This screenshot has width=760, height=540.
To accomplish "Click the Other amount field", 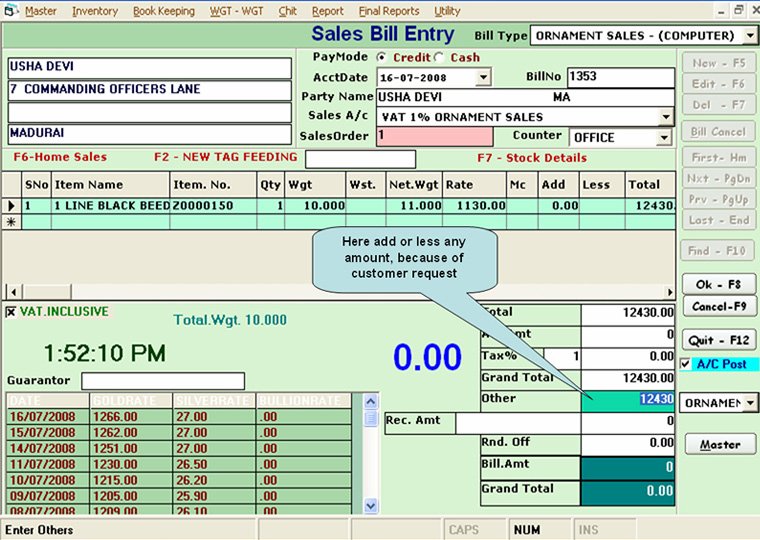I will click(628, 400).
